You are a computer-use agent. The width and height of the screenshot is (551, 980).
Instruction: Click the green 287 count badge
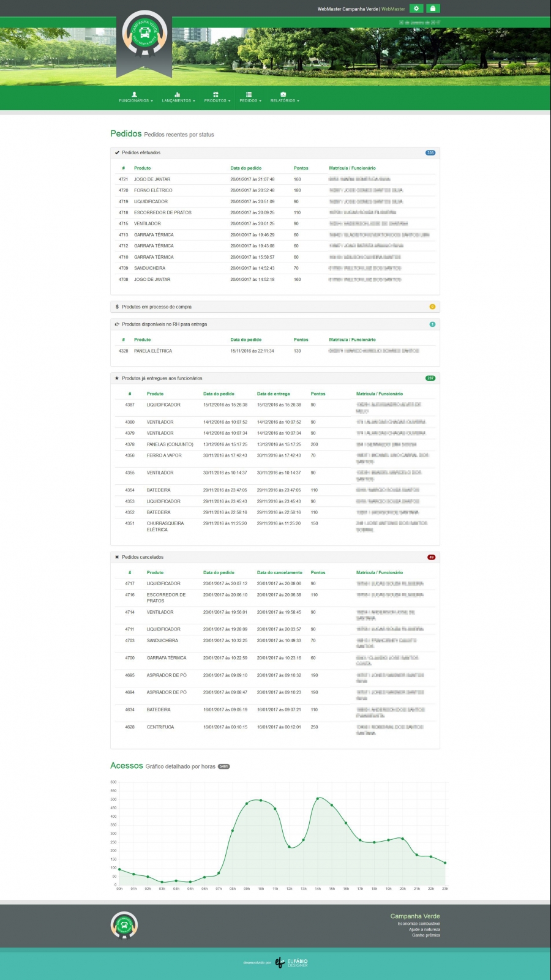click(430, 378)
